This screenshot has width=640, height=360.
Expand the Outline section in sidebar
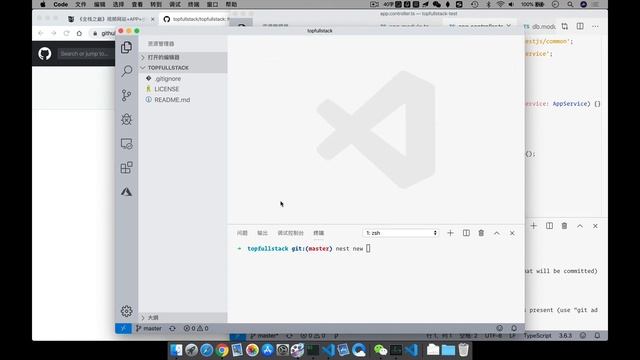(183, 318)
